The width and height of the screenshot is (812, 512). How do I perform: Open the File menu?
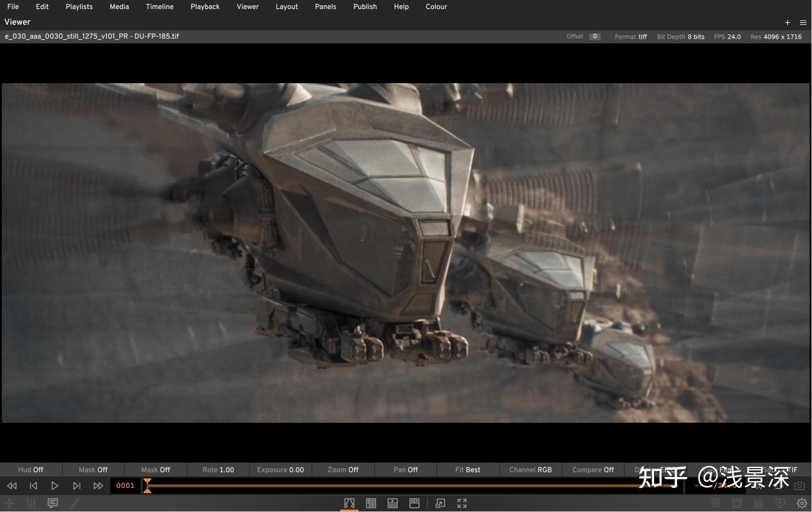tap(13, 7)
